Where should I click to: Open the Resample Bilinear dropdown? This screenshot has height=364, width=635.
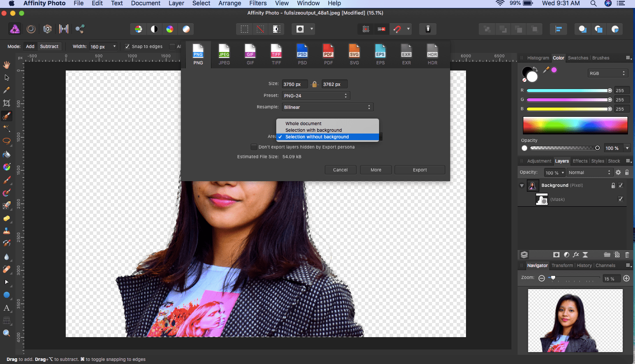[x=327, y=107]
